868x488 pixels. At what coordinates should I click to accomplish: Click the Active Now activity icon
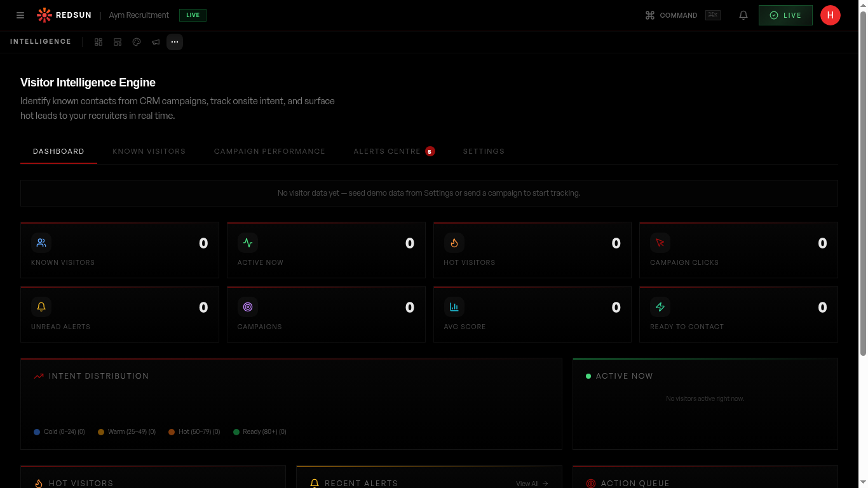point(247,243)
